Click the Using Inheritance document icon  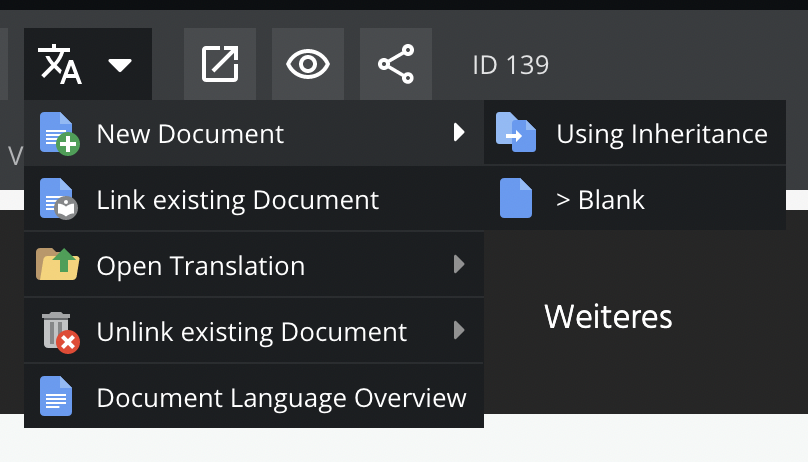[x=516, y=133]
